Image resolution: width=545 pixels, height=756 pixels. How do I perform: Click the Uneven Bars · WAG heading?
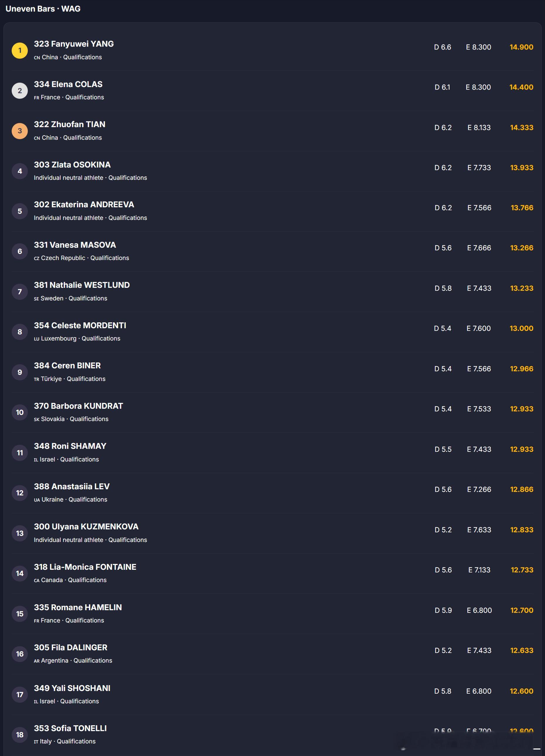[43, 9]
